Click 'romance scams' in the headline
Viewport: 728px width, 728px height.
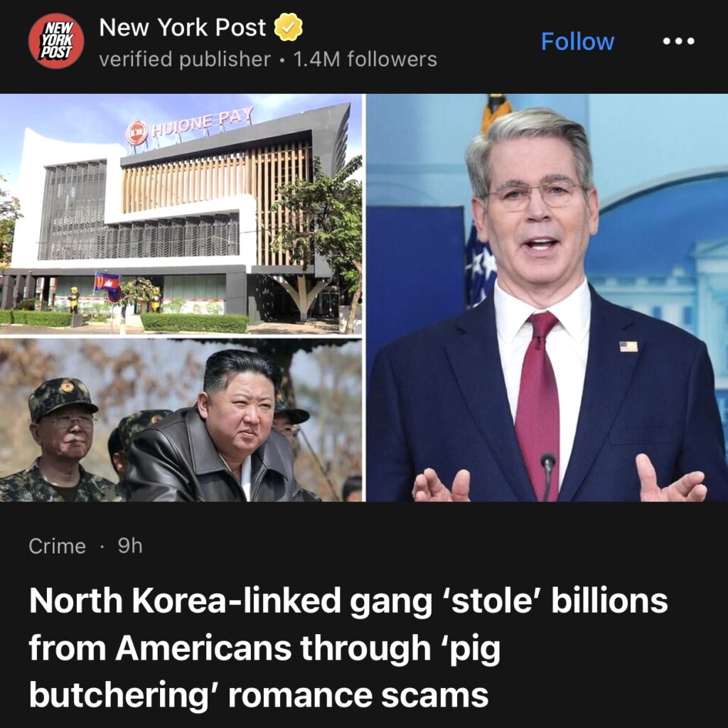[358, 695]
